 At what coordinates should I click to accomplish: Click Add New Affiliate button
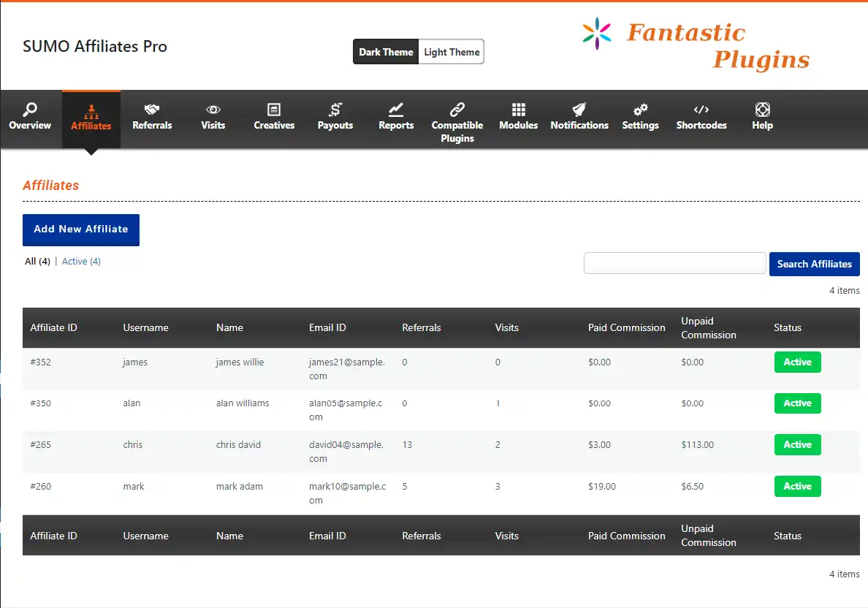coord(81,229)
